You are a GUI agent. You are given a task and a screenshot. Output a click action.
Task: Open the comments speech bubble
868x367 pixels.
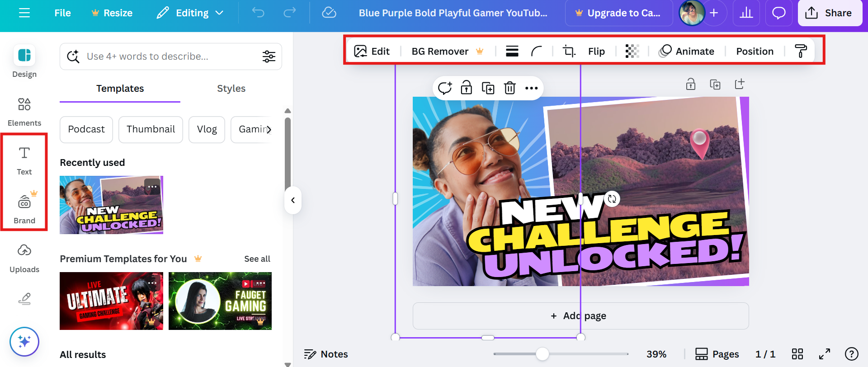click(x=778, y=13)
